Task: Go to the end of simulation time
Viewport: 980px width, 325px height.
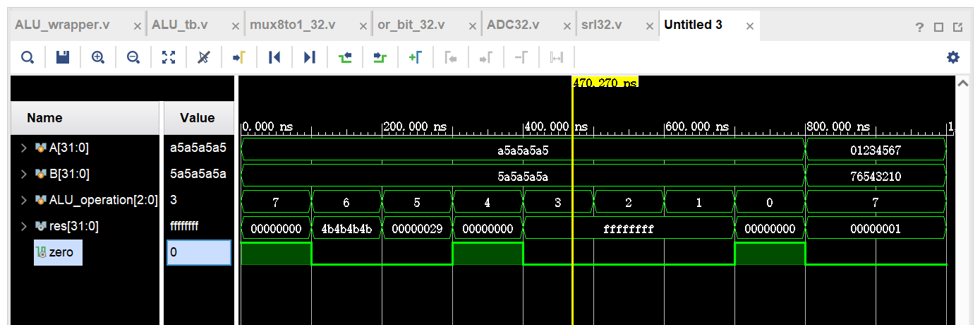Action: (309, 57)
